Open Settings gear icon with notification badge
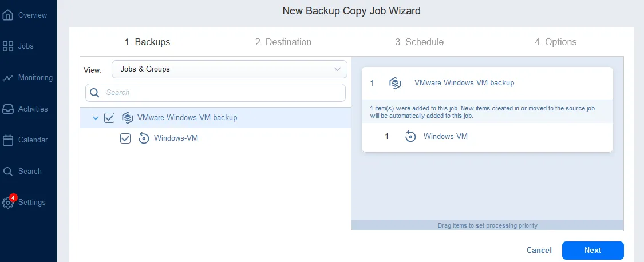This screenshot has width=644, height=262. [x=8, y=203]
